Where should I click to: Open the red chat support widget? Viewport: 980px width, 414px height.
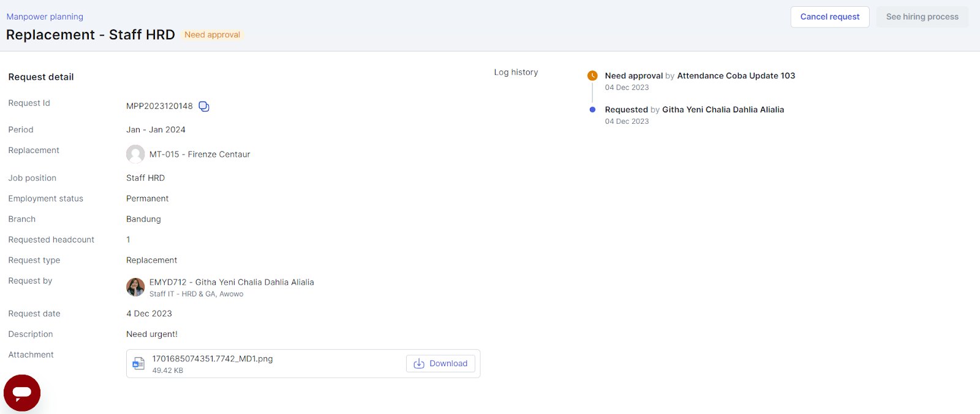(x=22, y=393)
